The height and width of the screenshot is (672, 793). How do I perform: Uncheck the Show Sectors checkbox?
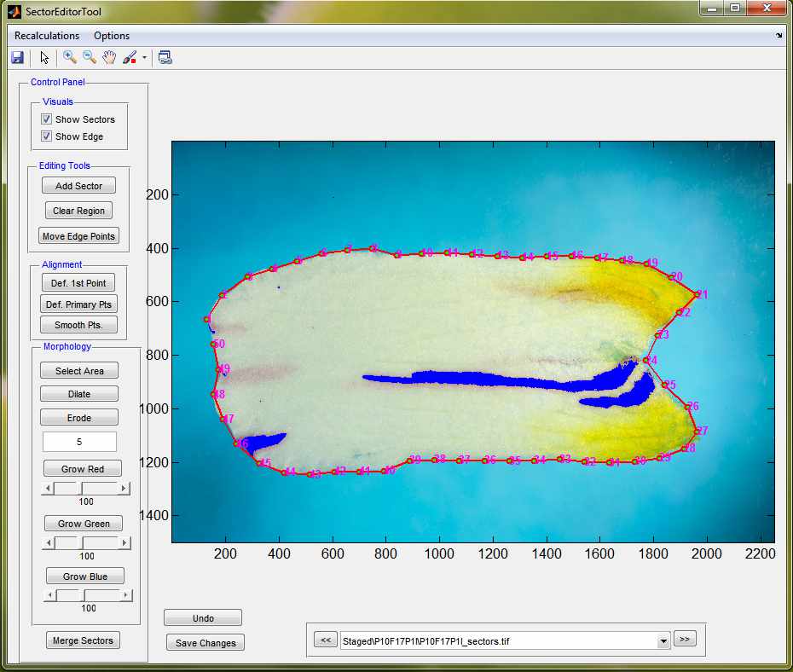click(x=47, y=119)
